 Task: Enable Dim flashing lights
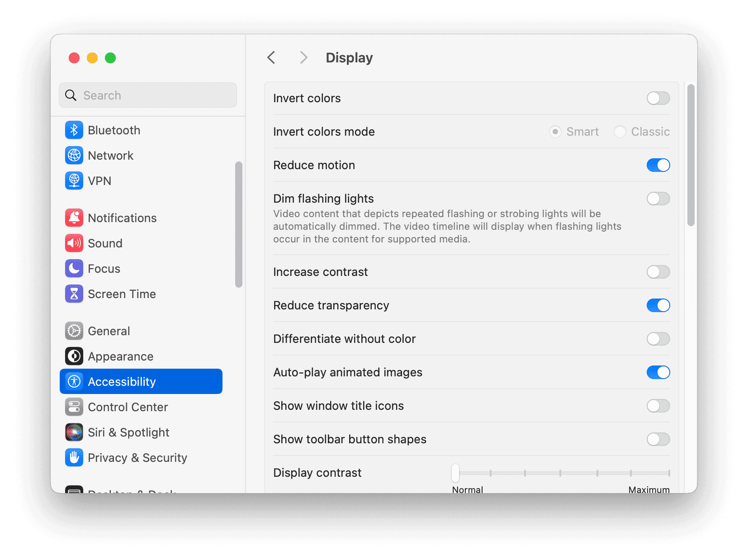coord(658,199)
